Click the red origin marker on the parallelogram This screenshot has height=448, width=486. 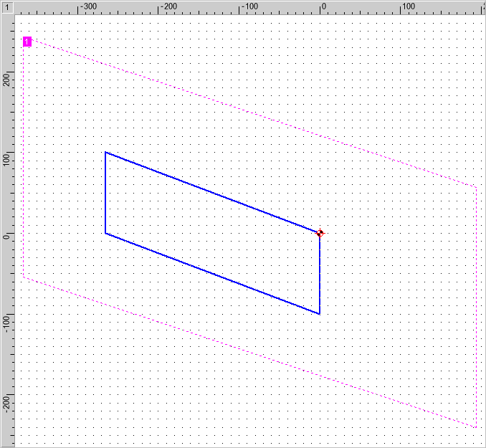click(x=320, y=233)
